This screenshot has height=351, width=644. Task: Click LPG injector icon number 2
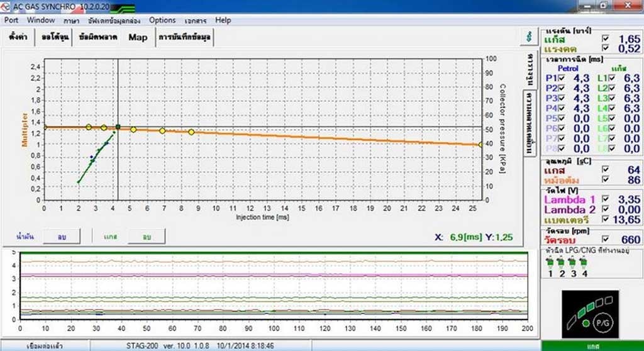coord(562,262)
